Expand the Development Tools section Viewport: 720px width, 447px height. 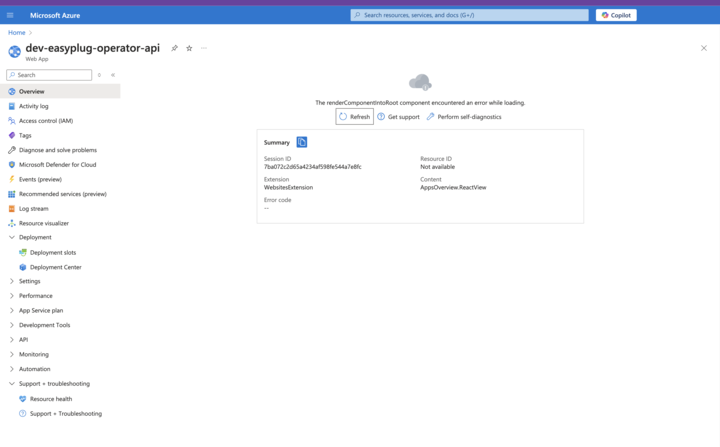tap(12, 325)
